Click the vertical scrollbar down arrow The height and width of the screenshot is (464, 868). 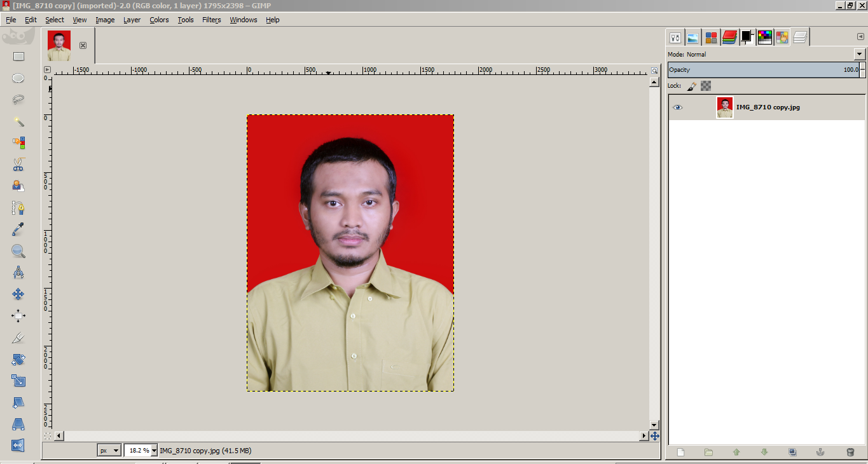pyautogui.click(x=654, y=425)
